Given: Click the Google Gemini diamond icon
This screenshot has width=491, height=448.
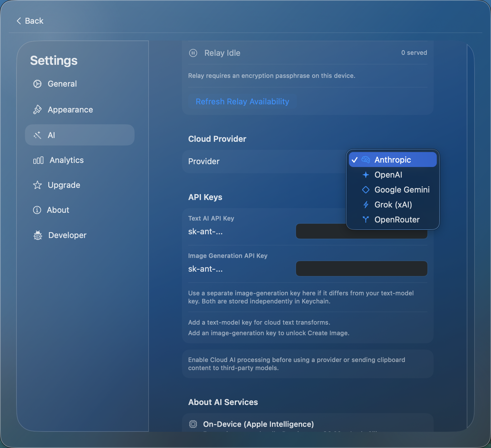Looking at the screenshot, I should [366, 190].
